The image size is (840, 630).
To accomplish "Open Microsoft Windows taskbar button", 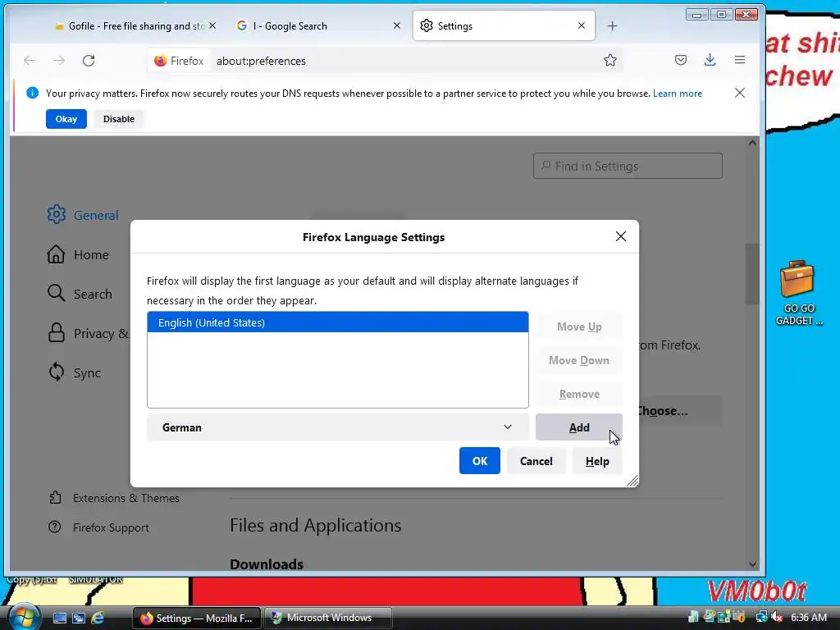I will tap(328, 618).
